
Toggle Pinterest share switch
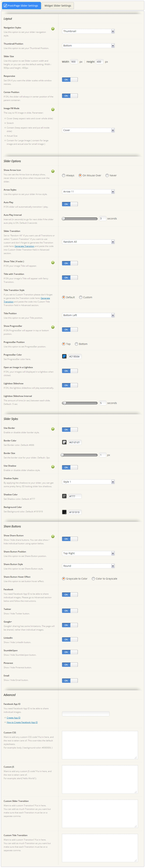tap(70, 665)
